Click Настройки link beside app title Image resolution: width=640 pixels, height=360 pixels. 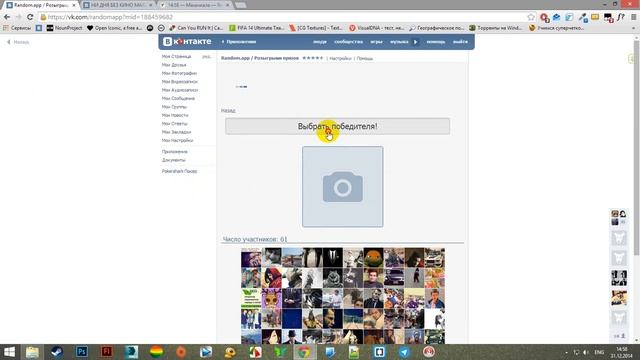(x=340, y=58)
